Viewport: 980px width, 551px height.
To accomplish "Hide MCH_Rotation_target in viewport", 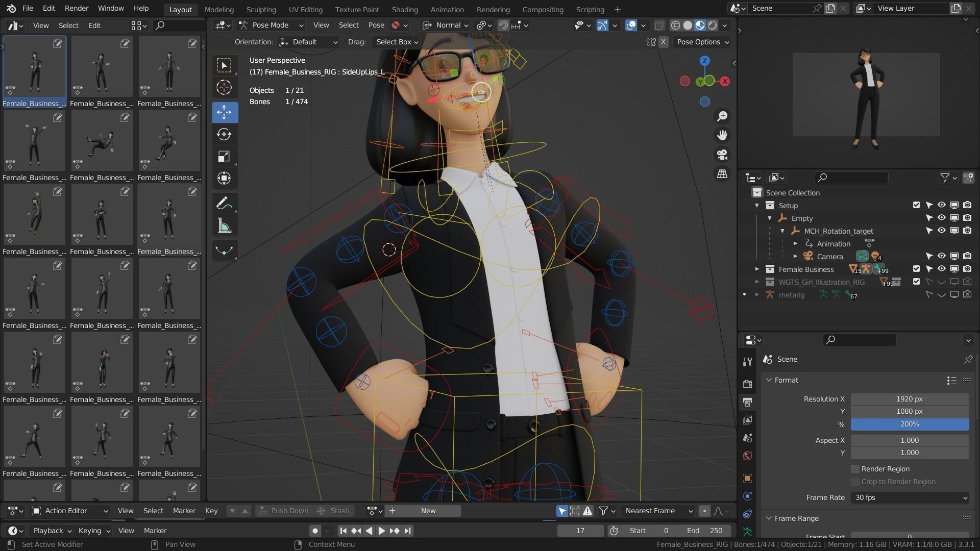I will 941,231.
